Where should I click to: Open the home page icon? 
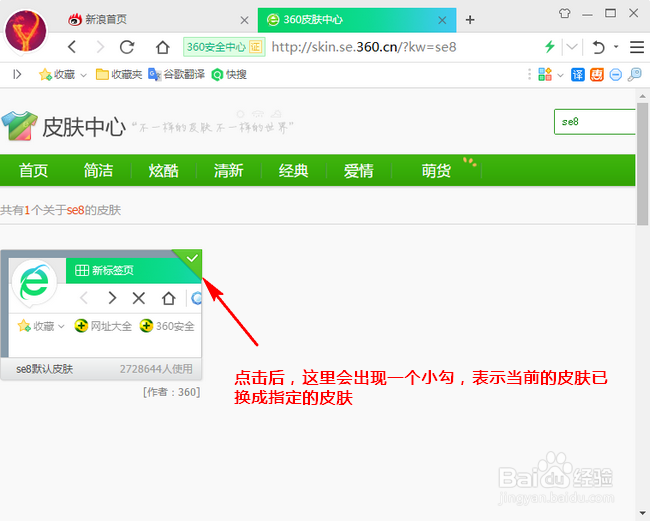pyautogui.click(x=162, y=47)
